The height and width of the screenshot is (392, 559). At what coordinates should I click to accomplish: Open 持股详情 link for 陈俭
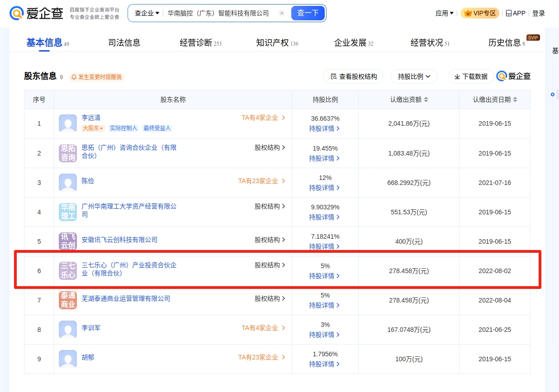tap(324, 188)
